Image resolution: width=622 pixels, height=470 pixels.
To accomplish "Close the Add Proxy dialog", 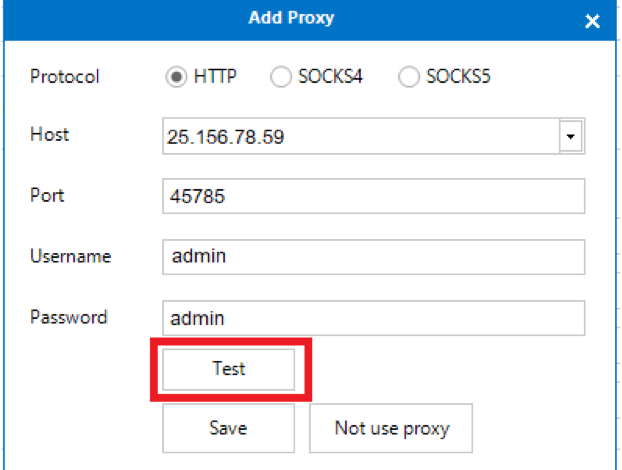I will (x=592, y=21).
